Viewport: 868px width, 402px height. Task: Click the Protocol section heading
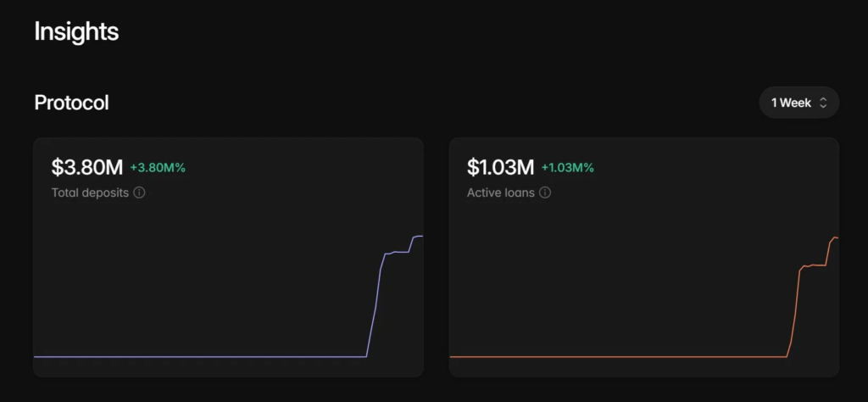pos(71,103)
